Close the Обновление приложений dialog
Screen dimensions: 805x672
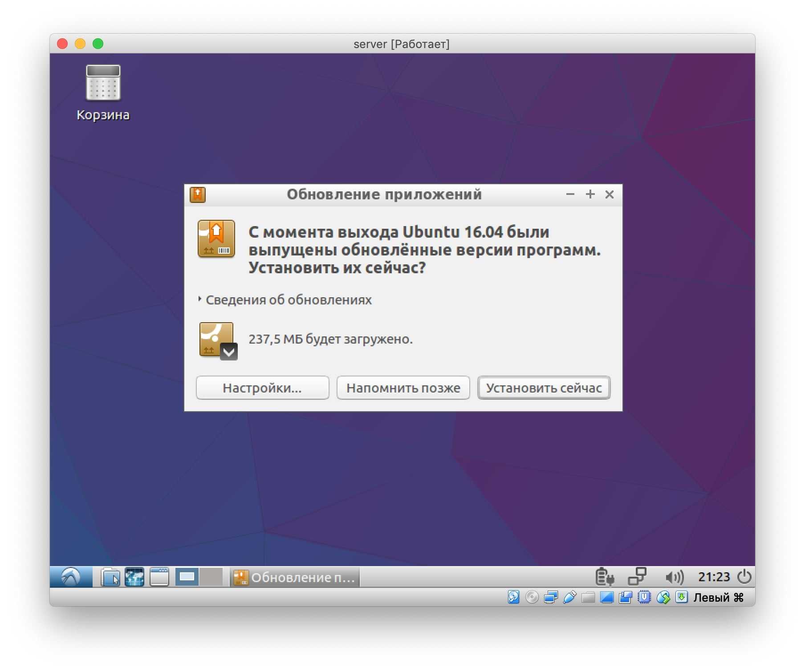point(610,194)
